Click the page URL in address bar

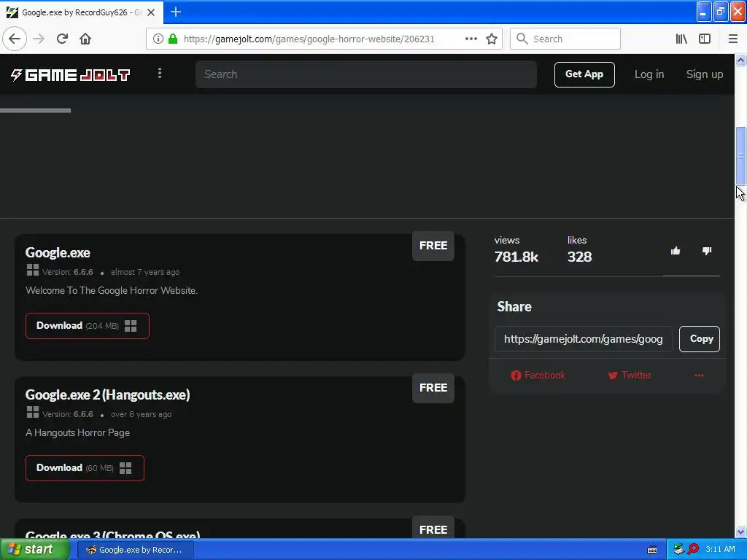click(309, 39)
